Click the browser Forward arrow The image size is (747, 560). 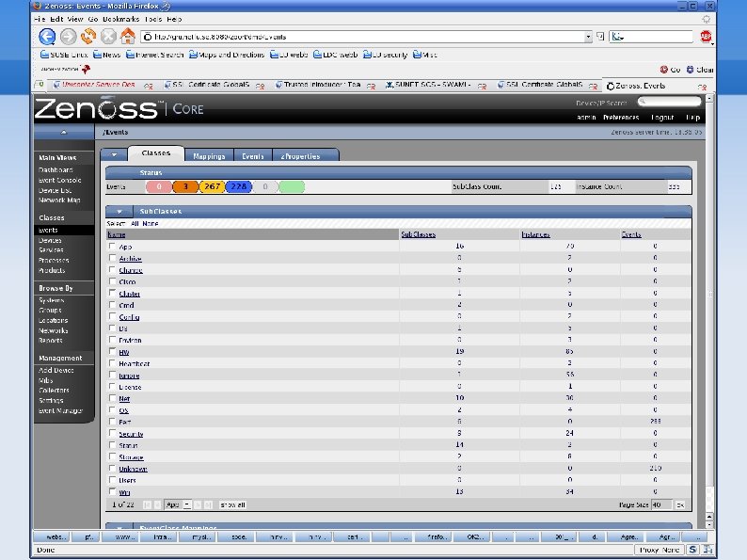68,37
